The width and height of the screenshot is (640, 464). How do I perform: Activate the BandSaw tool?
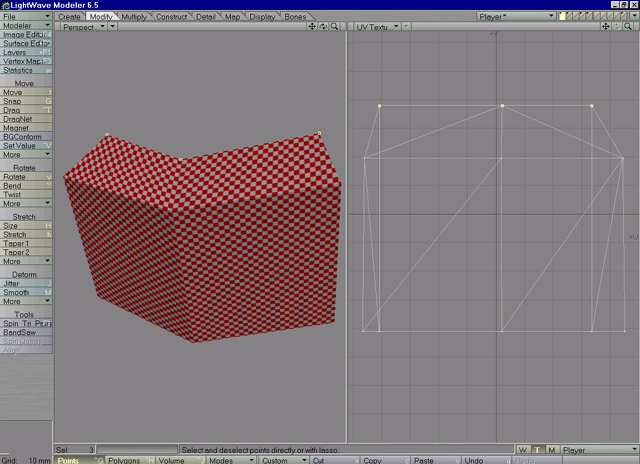click(x=26, y=332)
